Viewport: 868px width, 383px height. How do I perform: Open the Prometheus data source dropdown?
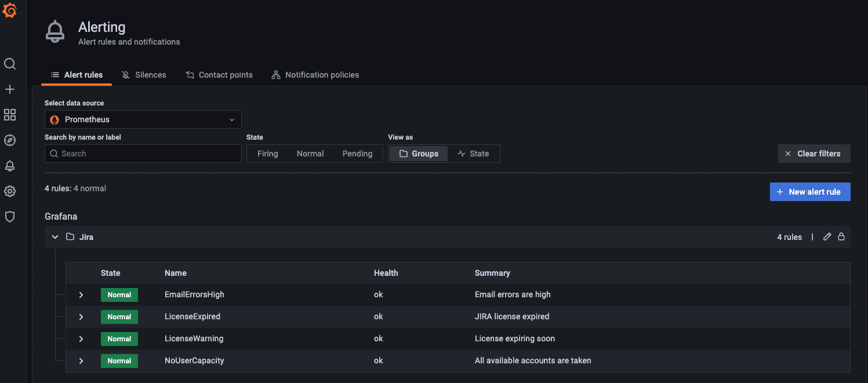pos(143,119)
